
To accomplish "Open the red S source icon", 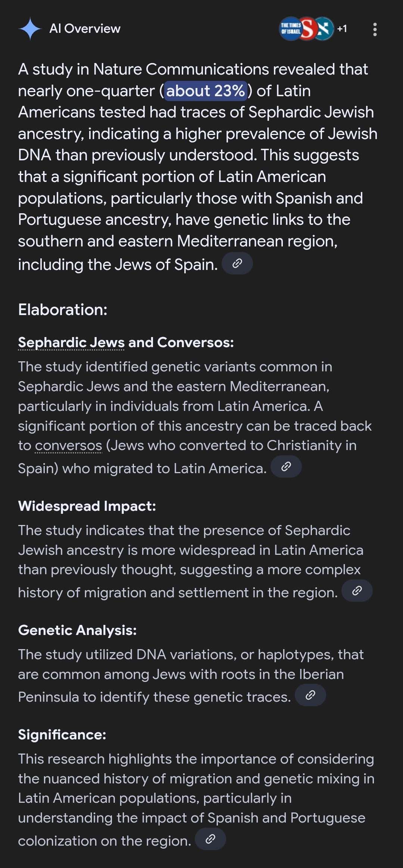I will pos(307,29).
